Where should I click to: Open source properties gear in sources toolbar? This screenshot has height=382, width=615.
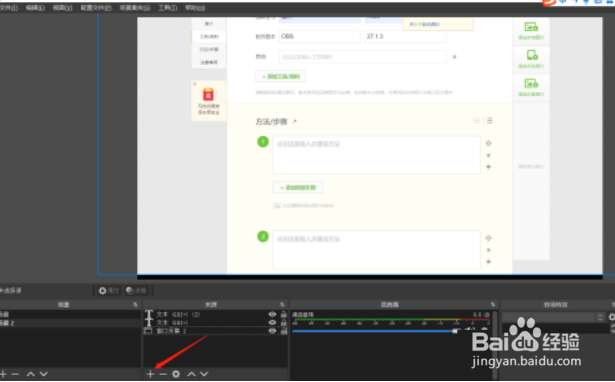(176, 374)
